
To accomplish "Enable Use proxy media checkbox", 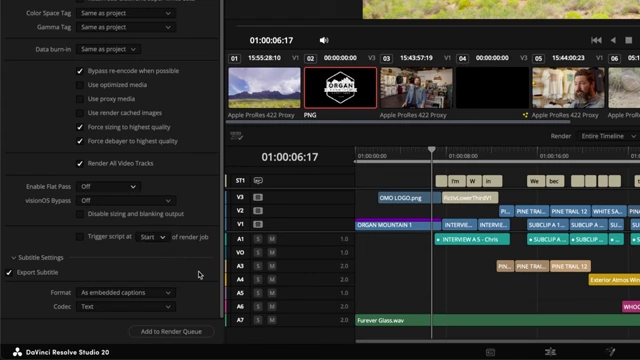I will 80,99.
